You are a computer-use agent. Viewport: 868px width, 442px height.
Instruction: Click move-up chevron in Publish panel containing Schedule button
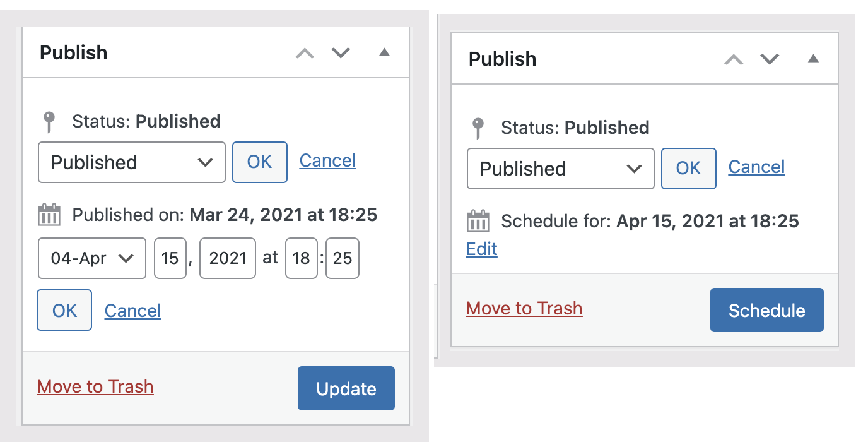click(734, 59)
